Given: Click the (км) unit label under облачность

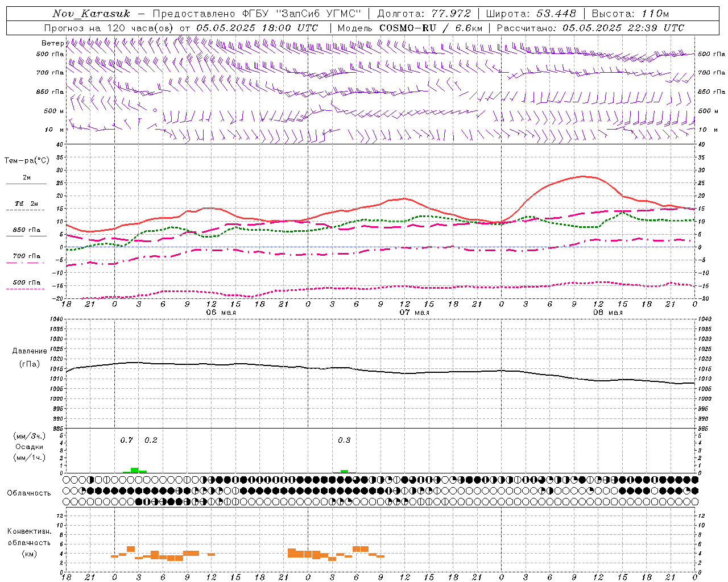Looking at the screenshot, I should pyautogui.click(x=30, y=554).
